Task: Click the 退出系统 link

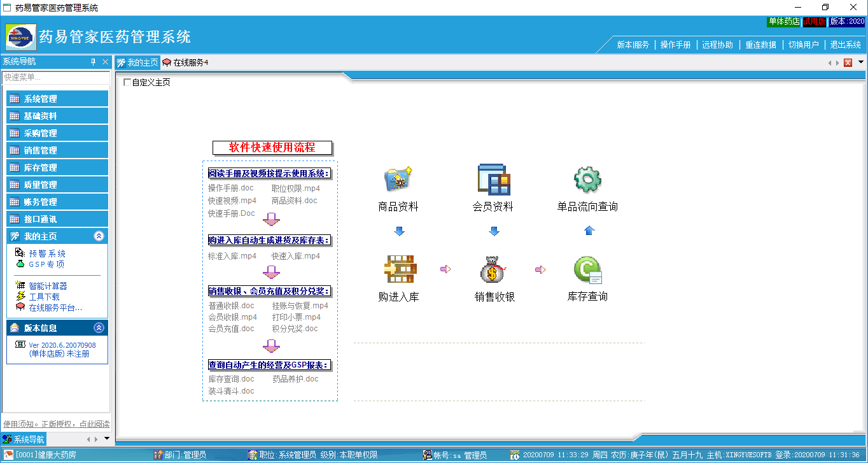Action: point(845,45)
